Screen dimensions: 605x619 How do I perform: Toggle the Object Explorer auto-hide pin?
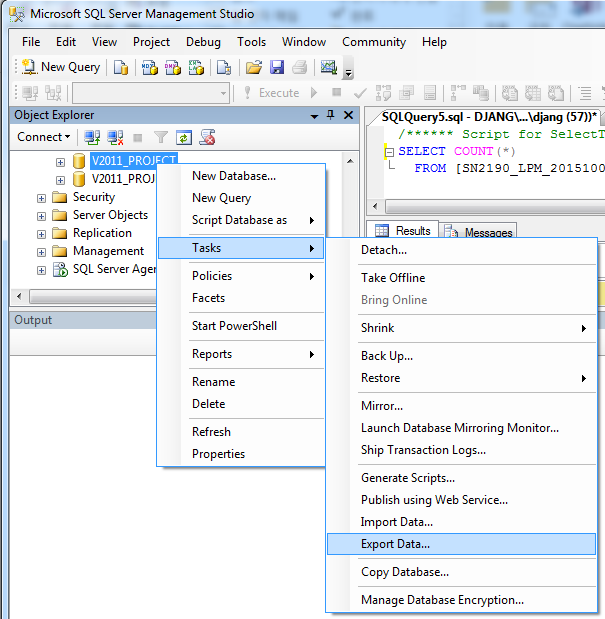[x=331, y=115]
